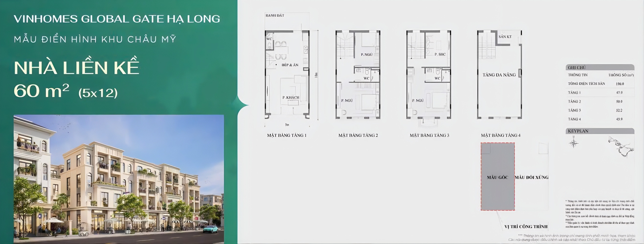This screenshot has height=244, width=644.
Task: Select the gray MẪU GỐC block
Action: click(x=497, y=177)
